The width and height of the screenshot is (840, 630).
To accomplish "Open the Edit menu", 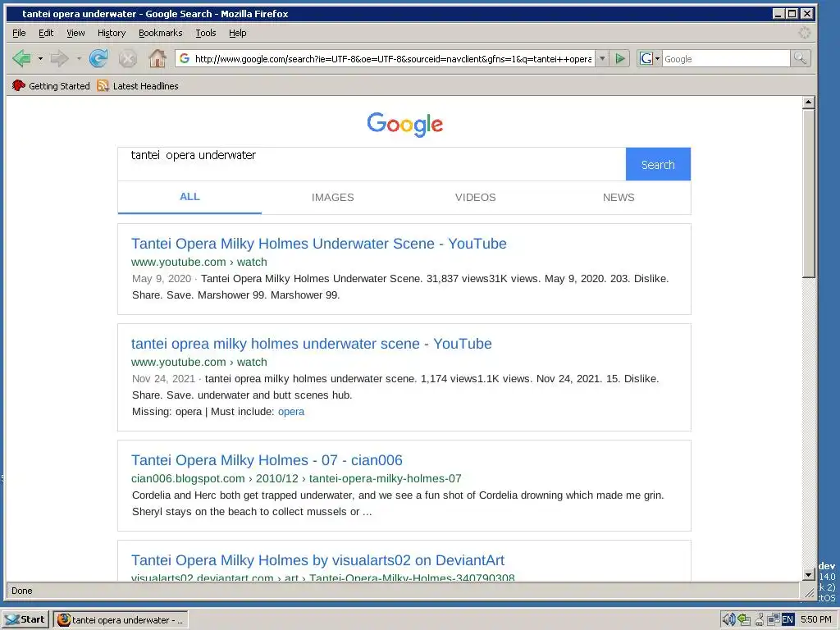I will coord(46,33).
